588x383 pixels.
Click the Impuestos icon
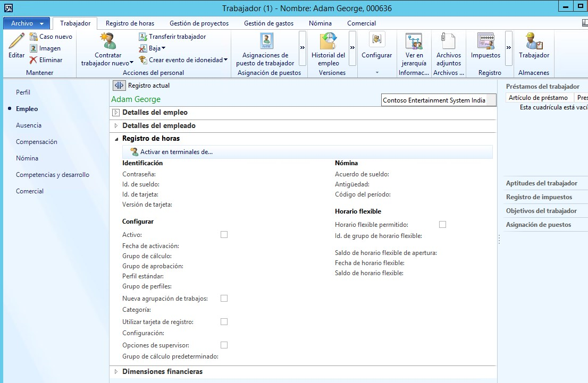(x=485, y=40)
